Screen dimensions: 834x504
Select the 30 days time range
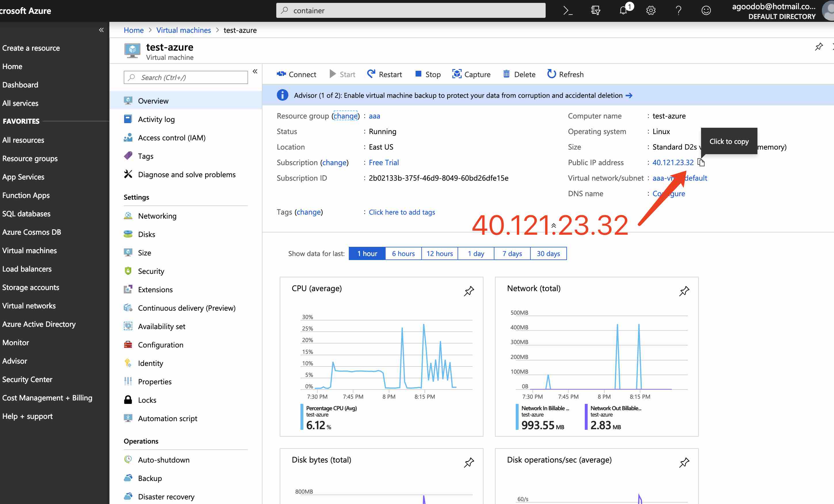(x=548, y=253)
